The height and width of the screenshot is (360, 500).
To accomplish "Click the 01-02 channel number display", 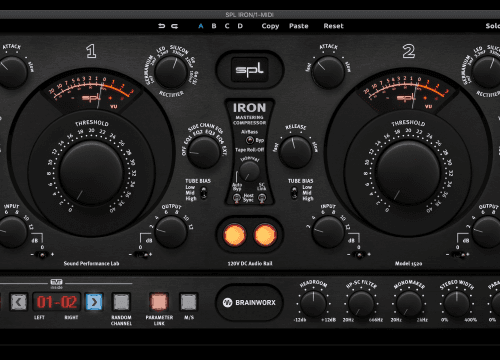I will click(57, 302).
